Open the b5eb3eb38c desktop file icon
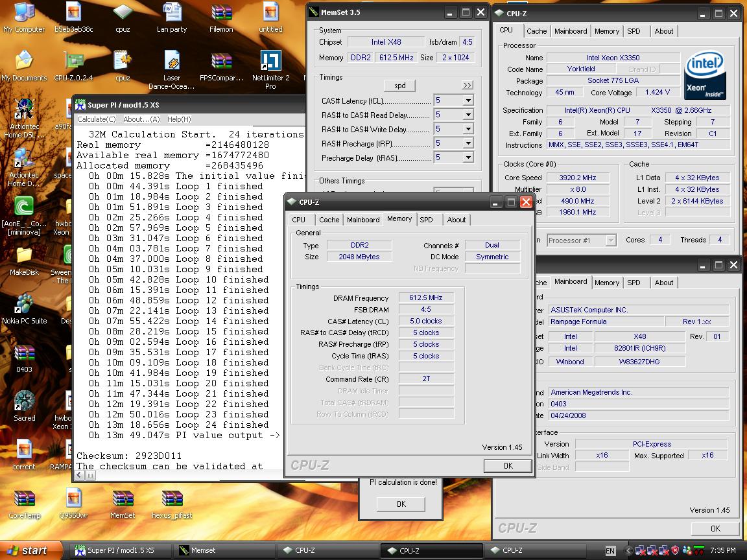This screenshot has height=560, width=747. pyautogui.click(x=73, y=17)
